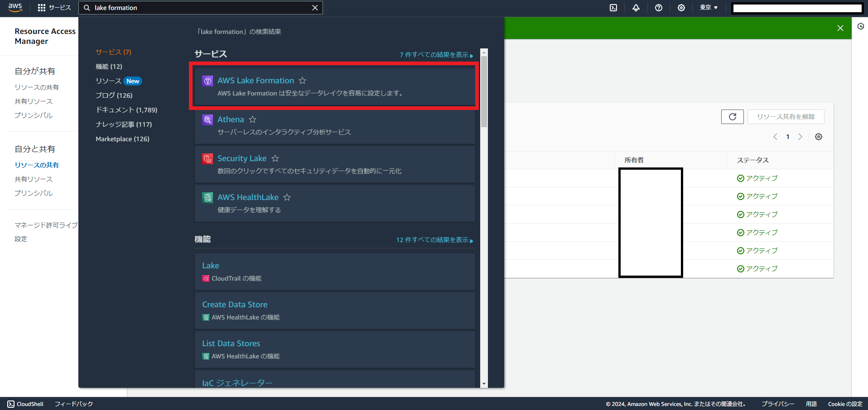Open 共有リソース under 自分が共有
This screenshot has width=868, height=410.
pos(34,101)
